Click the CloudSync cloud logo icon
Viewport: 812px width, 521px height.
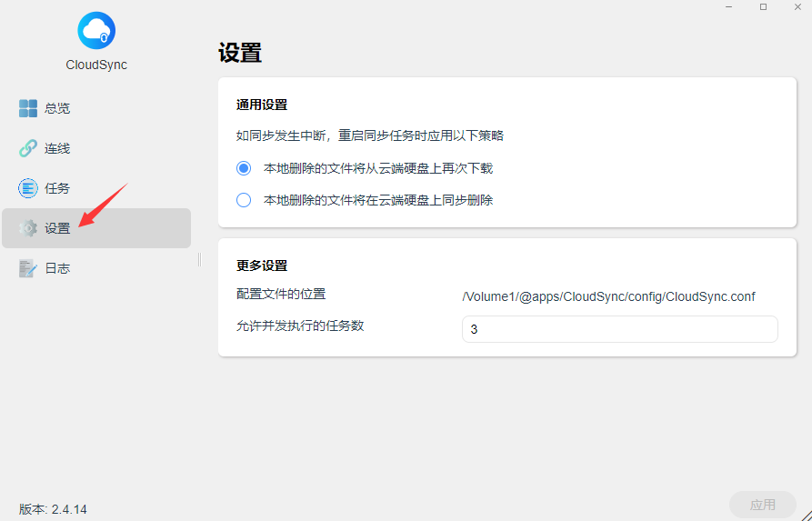click(x=96, y=31)
